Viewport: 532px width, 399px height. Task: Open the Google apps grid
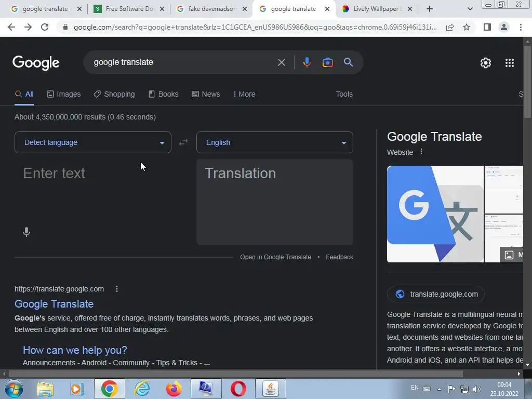click(510, 63)
